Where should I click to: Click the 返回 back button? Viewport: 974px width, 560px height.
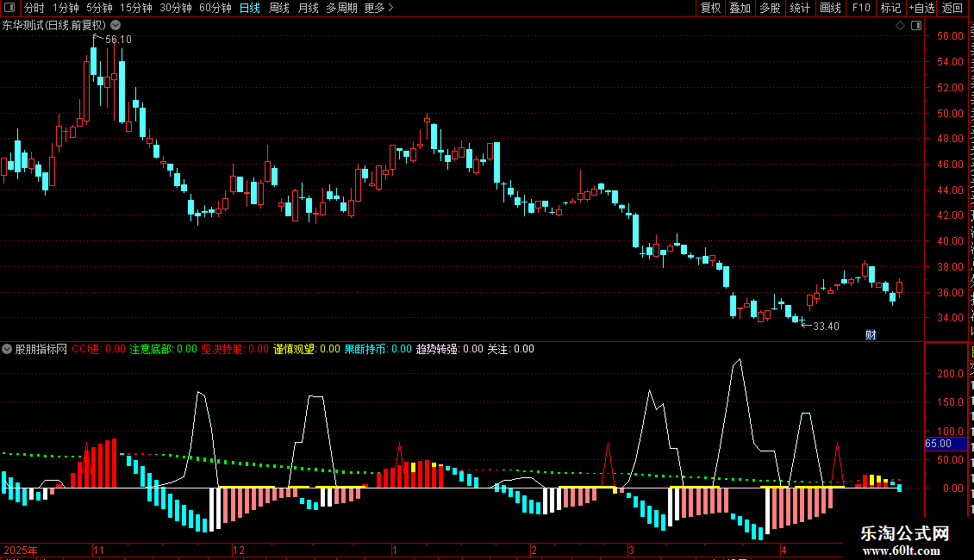tap(952, 8)
